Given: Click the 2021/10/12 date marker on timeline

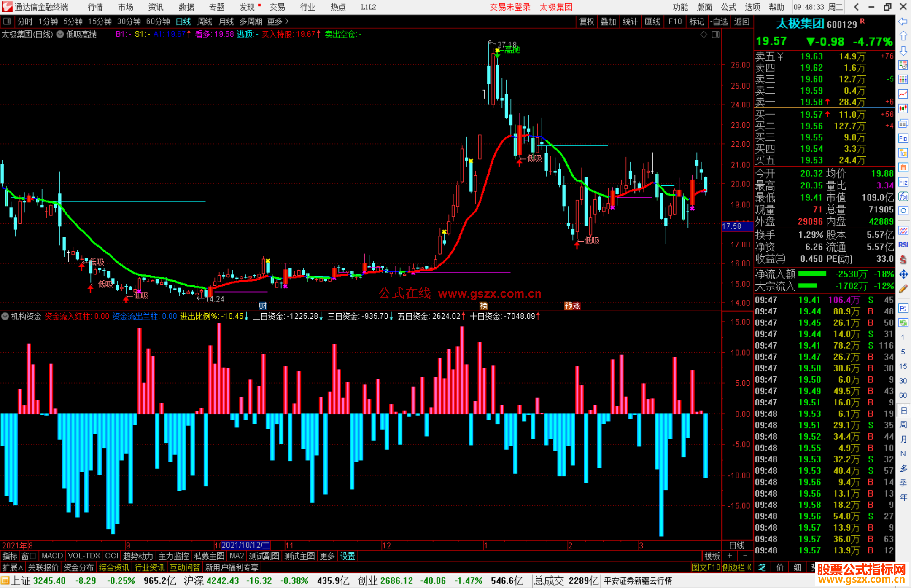Looking at the screenshot, I should pyautogui.click(x=246, y=545).
